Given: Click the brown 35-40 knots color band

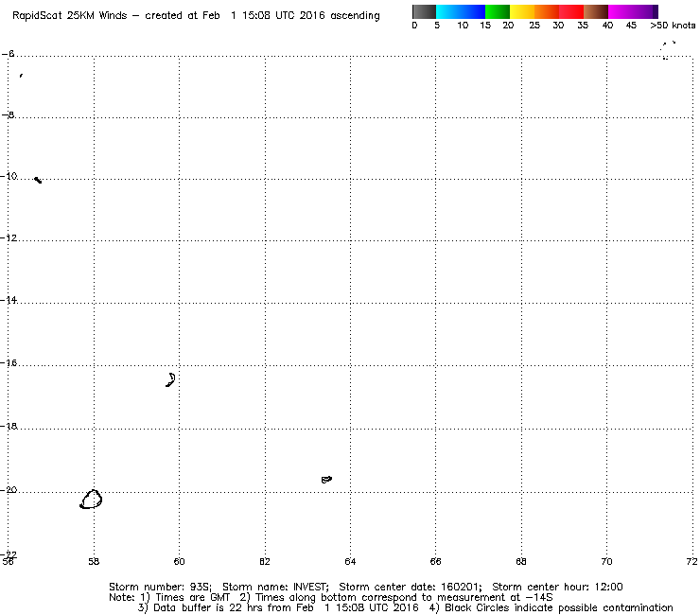Looking at the screenshot, I should click(x=596, y=11).
